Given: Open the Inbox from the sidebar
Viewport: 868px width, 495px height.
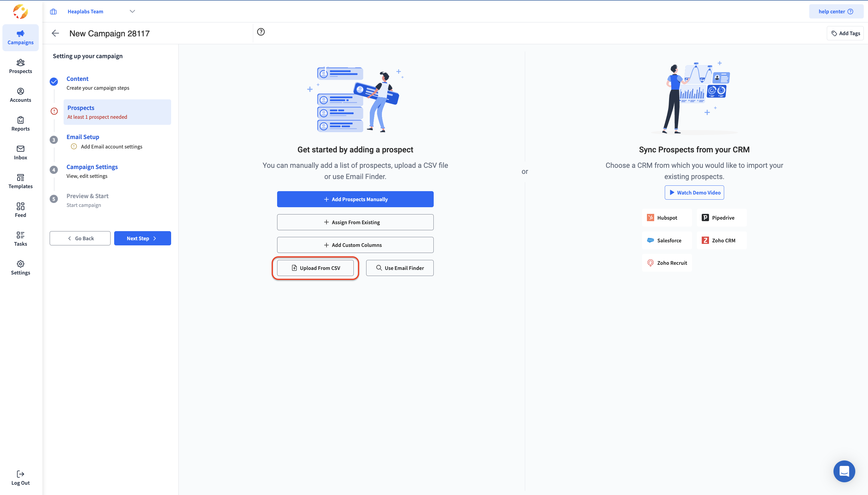Looking at the screenshot, I should click(20, 152).
